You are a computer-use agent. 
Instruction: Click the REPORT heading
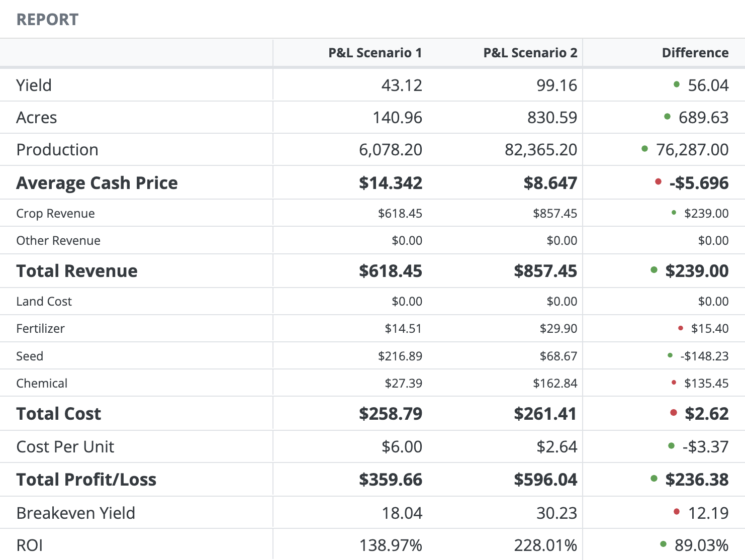coord(47,19)
